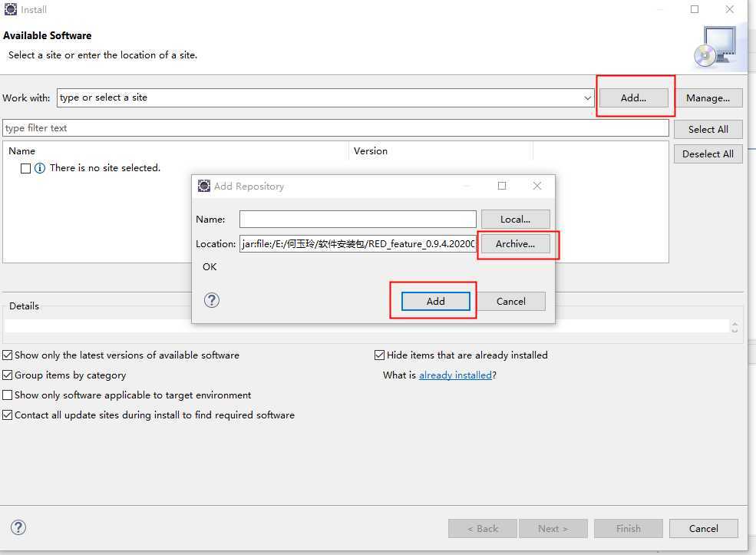This screenshot has width=756, height=555.
Task: Open the already installed link
Action: tap(455, 375)
